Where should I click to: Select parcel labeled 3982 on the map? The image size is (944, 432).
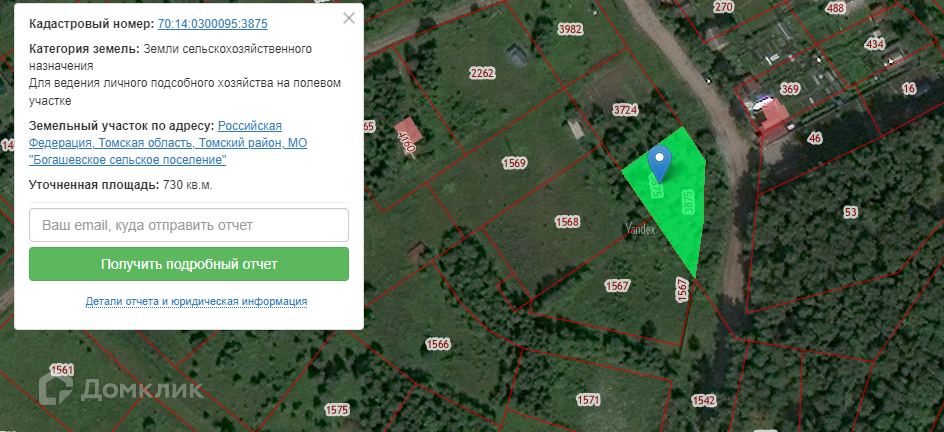tap(570, 29)
